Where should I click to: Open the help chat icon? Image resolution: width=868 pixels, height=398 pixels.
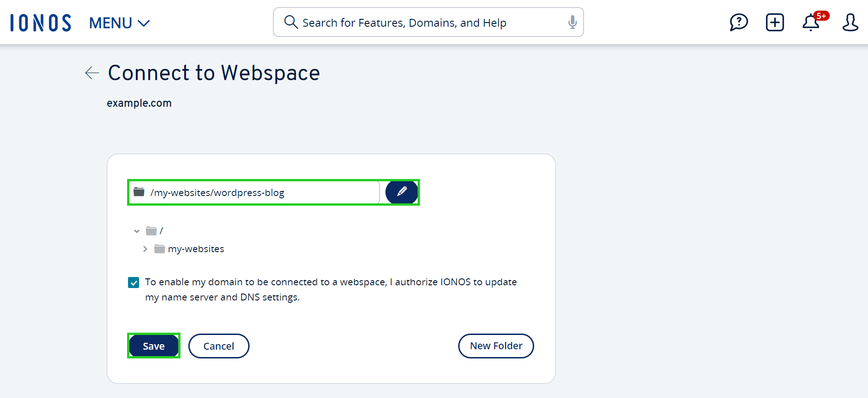click(x=739, y=22)
